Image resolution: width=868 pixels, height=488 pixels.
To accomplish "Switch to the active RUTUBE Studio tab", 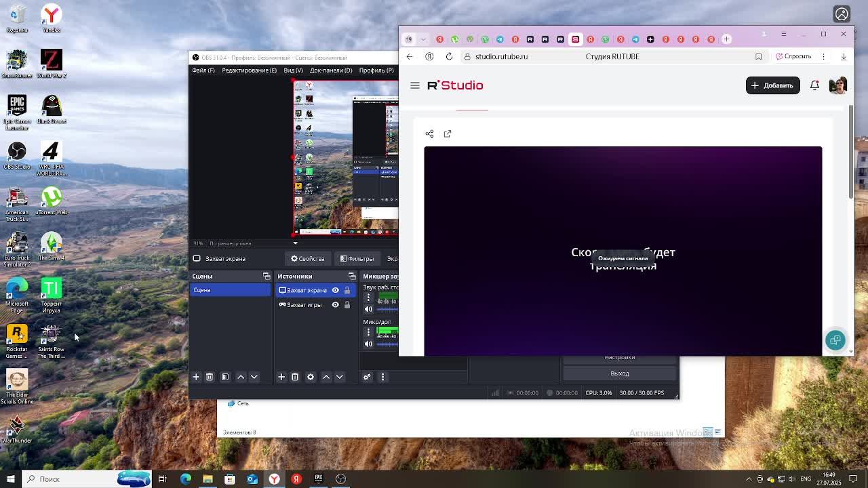I will click(575, 39).
